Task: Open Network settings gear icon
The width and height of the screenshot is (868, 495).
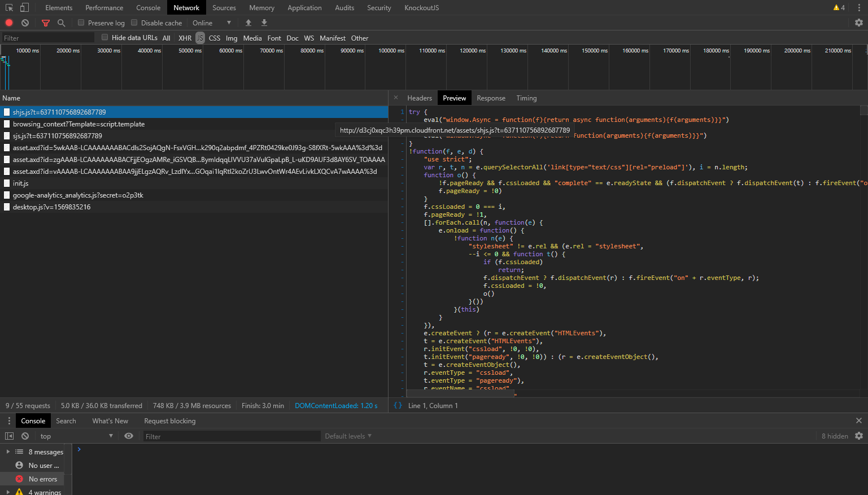Action: (x=859, y=23)
